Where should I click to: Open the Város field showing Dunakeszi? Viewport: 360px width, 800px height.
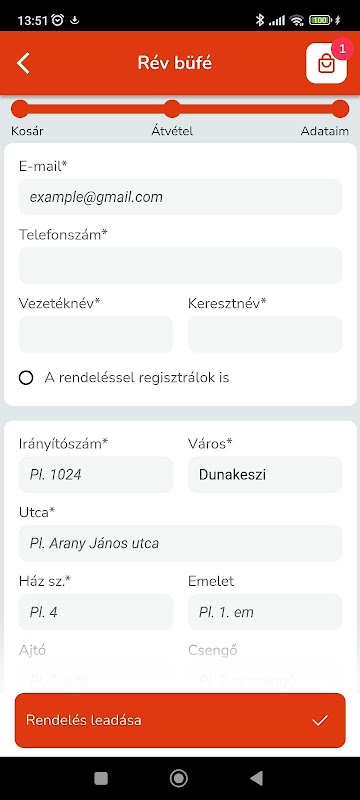(265, 474)
